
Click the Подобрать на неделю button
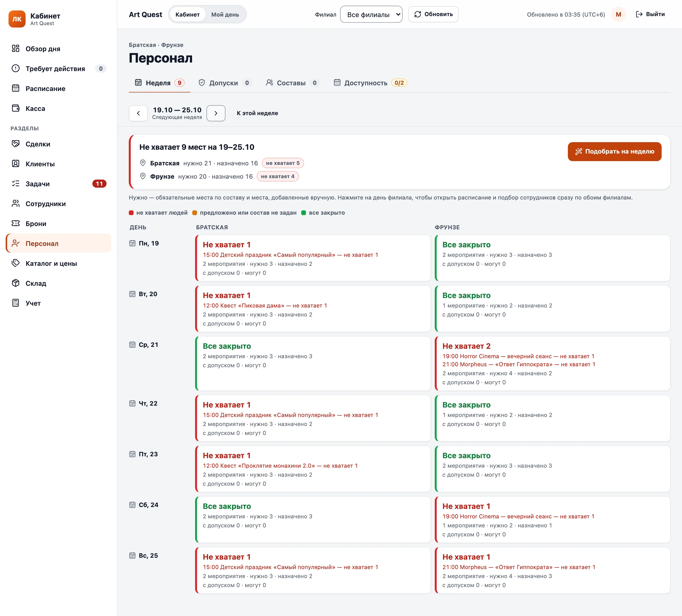614,152
